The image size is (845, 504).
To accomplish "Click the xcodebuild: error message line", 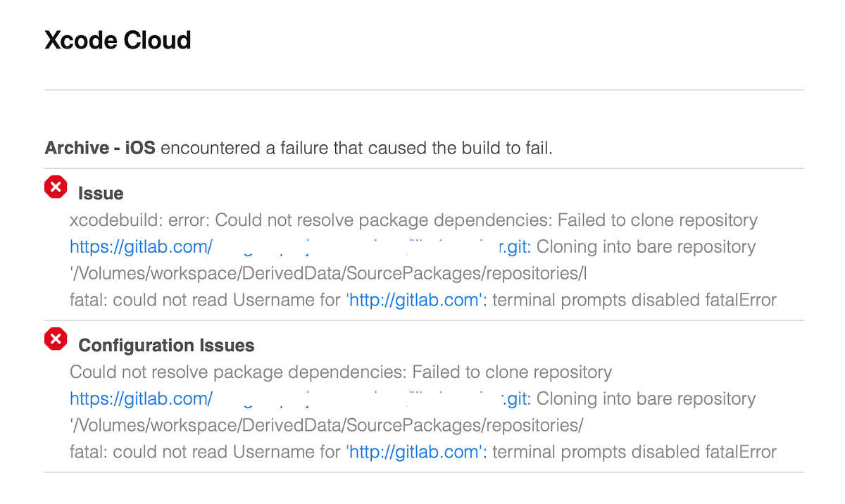I will coord(414,220).
